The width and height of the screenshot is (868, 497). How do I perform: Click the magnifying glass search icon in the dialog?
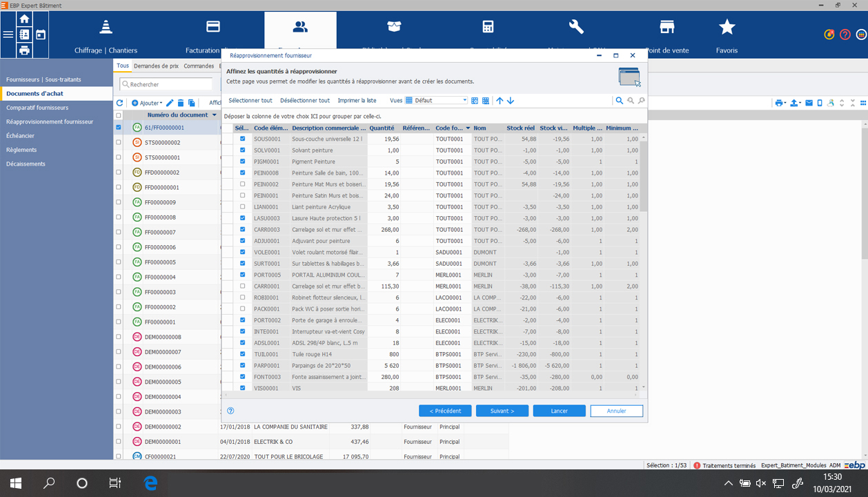pyautogui.click(x=620, y=100)
